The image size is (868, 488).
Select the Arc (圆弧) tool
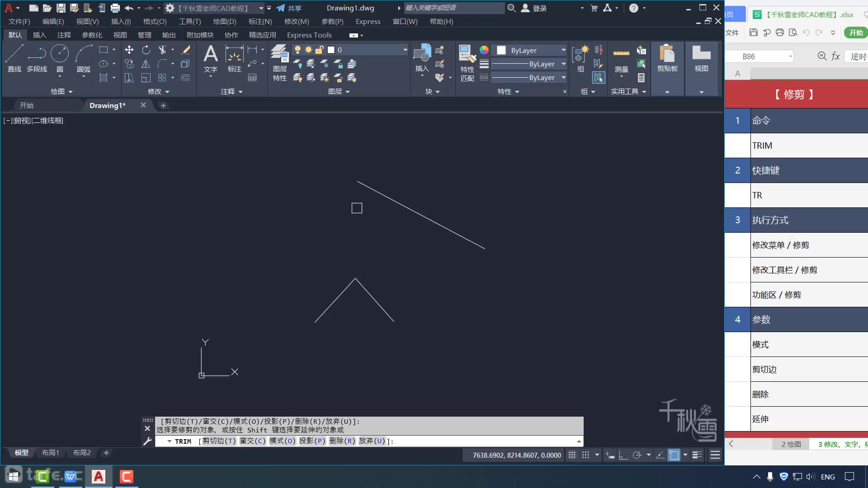pos(84,59)
